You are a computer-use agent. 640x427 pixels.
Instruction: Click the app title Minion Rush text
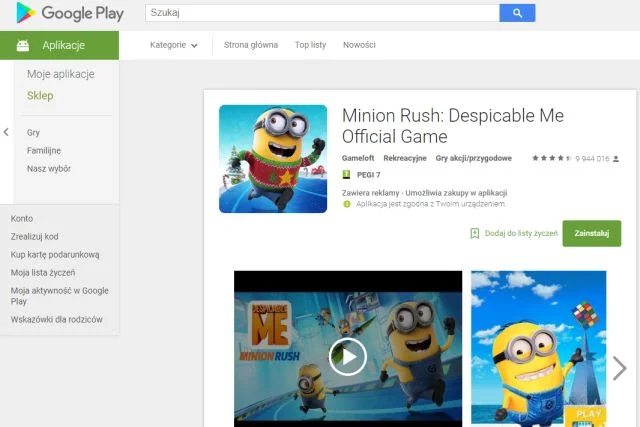point(453,126)
